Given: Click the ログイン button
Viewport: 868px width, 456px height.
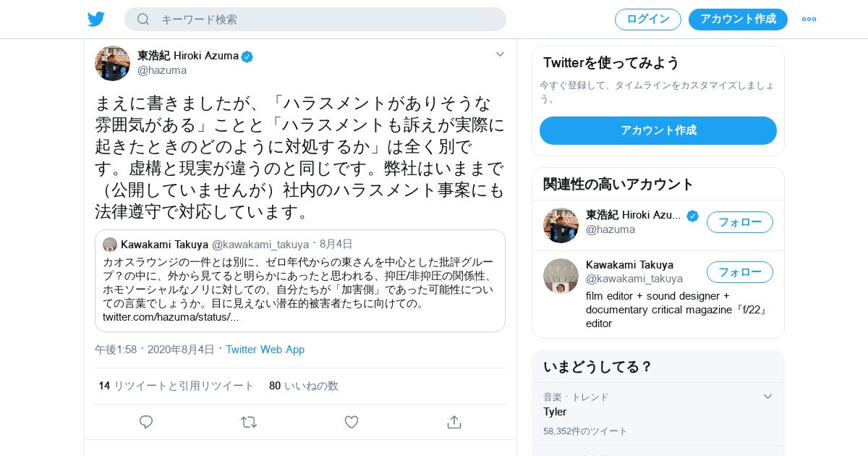Looking at the screenshot, I should click(x=647, y=20).
